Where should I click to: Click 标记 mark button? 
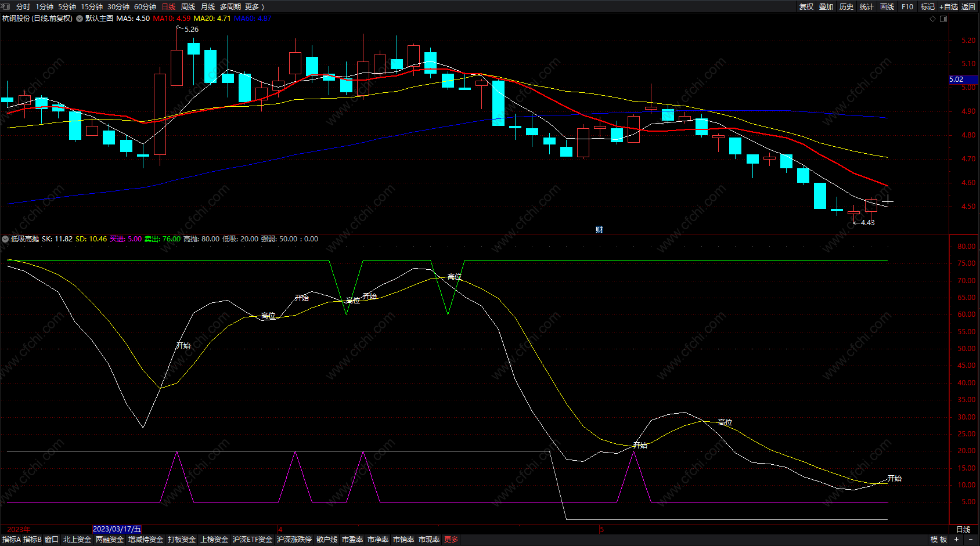click(x=928, y=6)
